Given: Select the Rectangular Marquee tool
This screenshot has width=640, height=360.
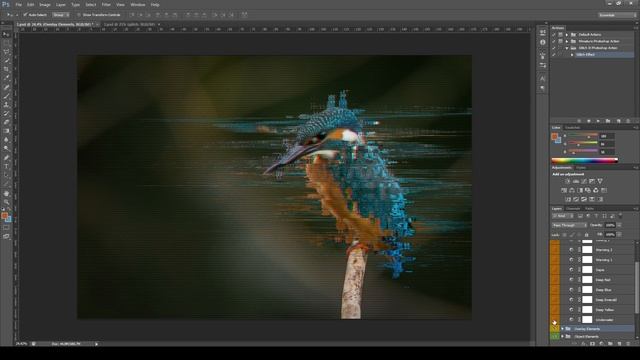Looking at the screenshot, I should tap(6, 43).
